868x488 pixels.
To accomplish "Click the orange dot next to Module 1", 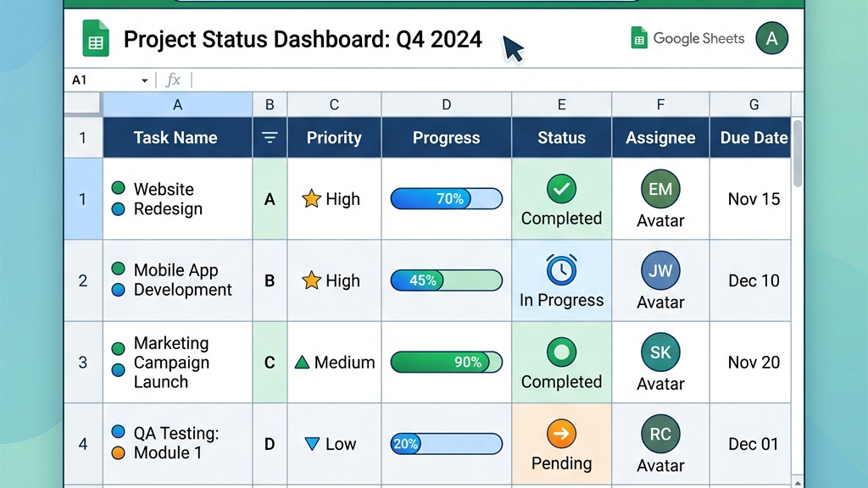I will pyautogui.click(x=118, y=452).
